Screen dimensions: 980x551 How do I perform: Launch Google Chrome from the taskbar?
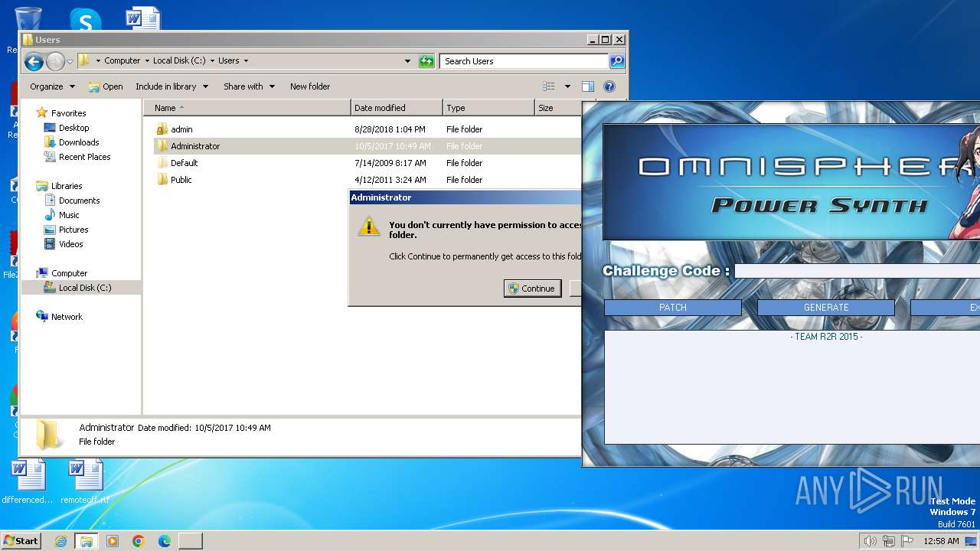(139, 541)
